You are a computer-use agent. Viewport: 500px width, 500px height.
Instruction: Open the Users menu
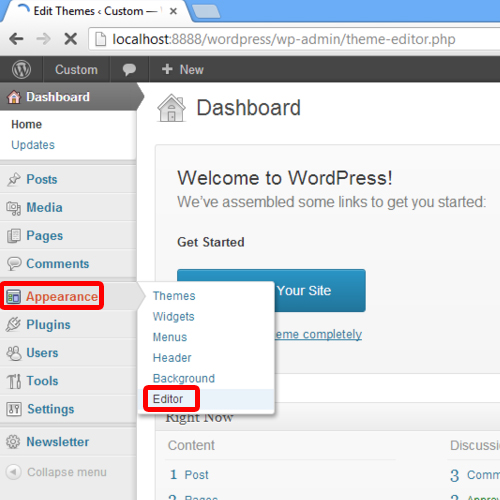(68, 353)
